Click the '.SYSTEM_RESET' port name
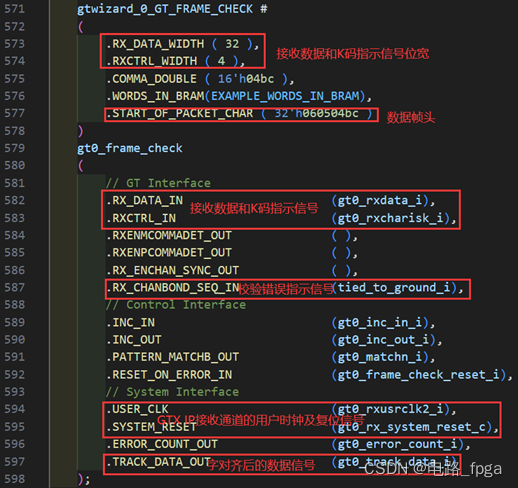518x488 pixels. point(152,427)
